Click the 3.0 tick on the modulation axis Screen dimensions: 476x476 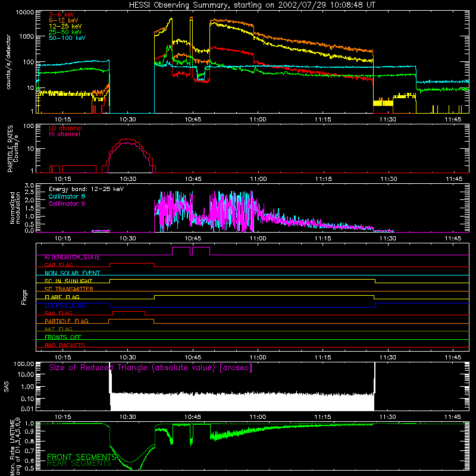(29, 186)
